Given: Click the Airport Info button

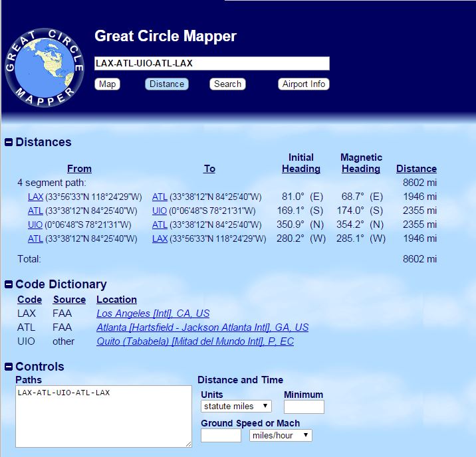Looking at the screenshot, I should [x=304, y=84].
